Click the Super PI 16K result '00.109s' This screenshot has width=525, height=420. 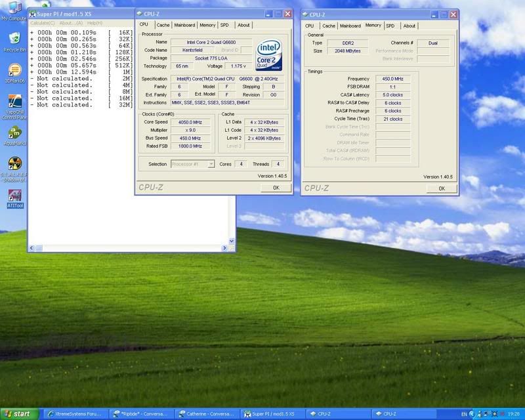tap(83, 33)
